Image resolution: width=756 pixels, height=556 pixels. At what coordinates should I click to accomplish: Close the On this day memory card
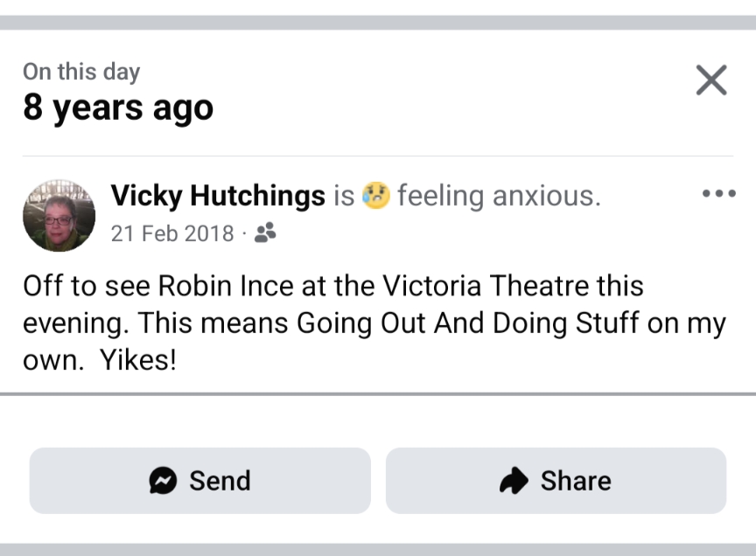(710, 80)
